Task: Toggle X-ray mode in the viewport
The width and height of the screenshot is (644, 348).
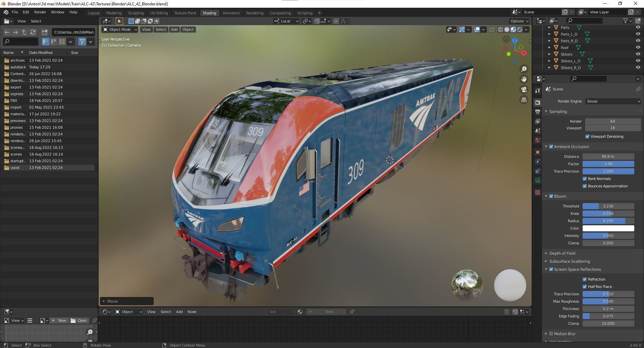Action: pos(492,30)
